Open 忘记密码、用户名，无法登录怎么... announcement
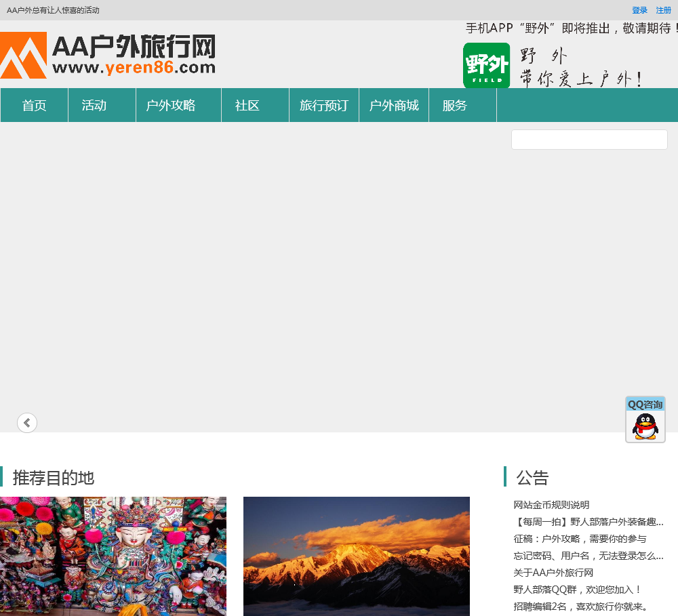Viewport: 678px width, 616px height. click(589, 556)
